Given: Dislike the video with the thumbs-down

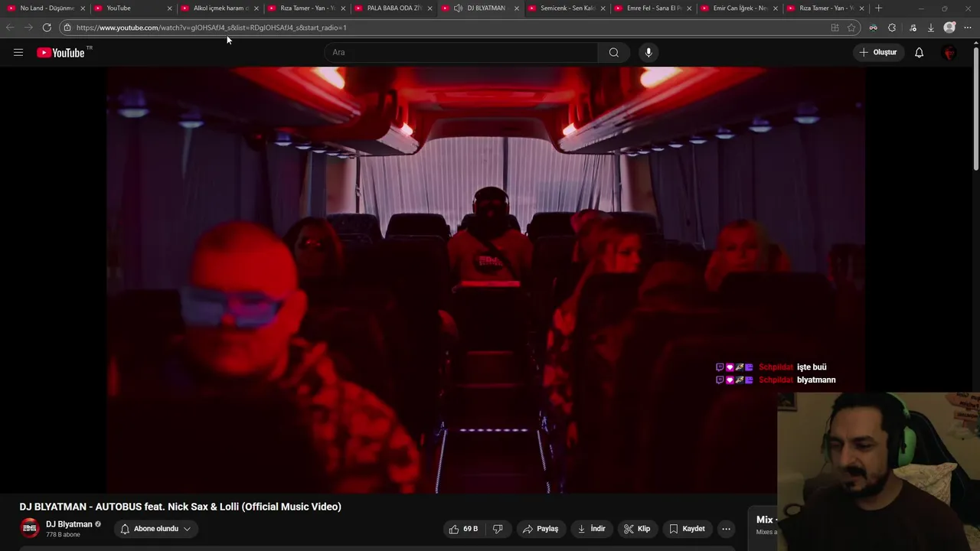Looking at the screenshot, I should tap(498, 529).
